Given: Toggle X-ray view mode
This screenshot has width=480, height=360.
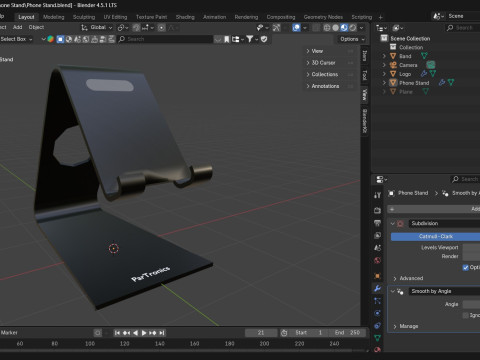Looking at the screenshot, I should 316,28.
